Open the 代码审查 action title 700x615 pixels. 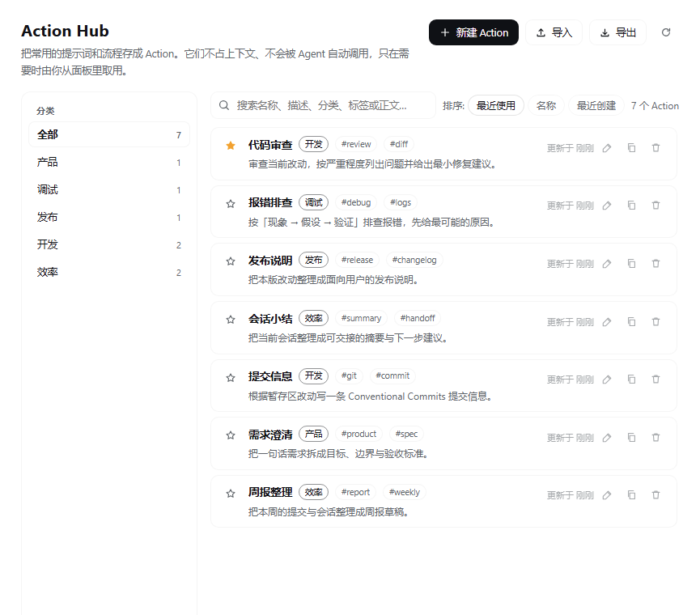point(270,145)
